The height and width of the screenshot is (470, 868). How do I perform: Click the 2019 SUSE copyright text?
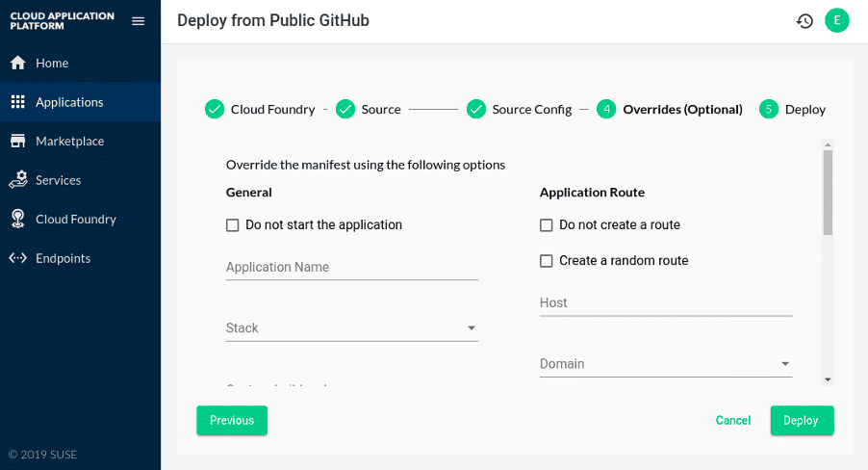click(42, 455)
